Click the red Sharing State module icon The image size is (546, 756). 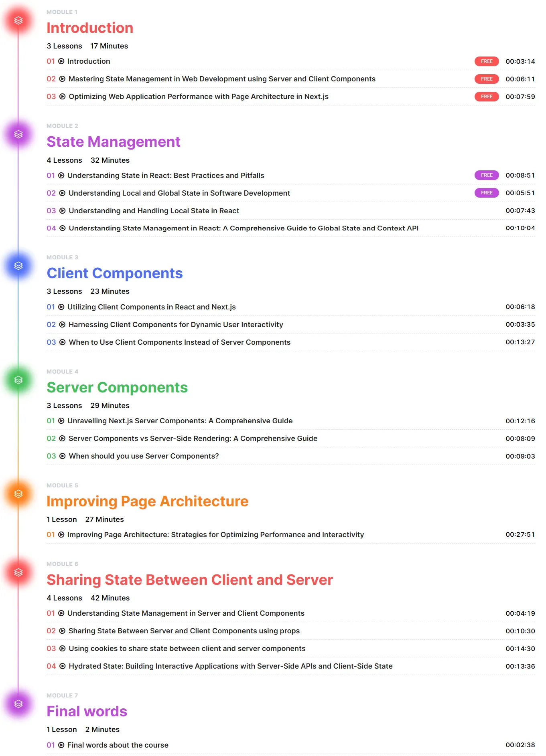pyautogui.click(x=18, y=572)
